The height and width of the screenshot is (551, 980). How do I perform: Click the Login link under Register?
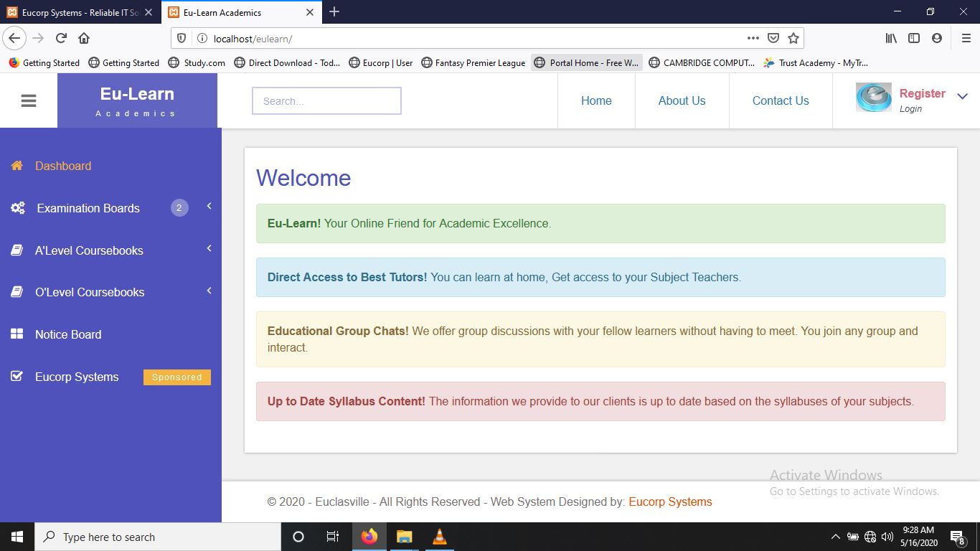click(x=910, y=109)
